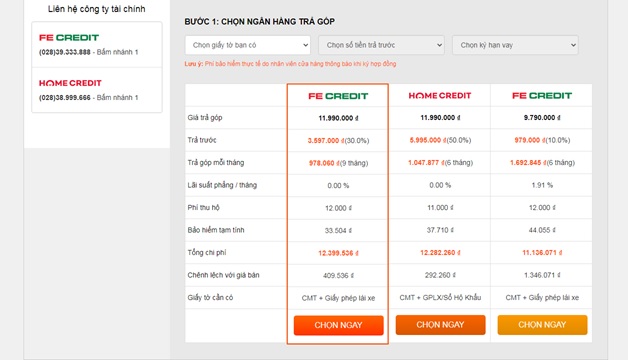
Task: Click CHỌN NGAY under HOME CREDIT plan
Action: 440,325
